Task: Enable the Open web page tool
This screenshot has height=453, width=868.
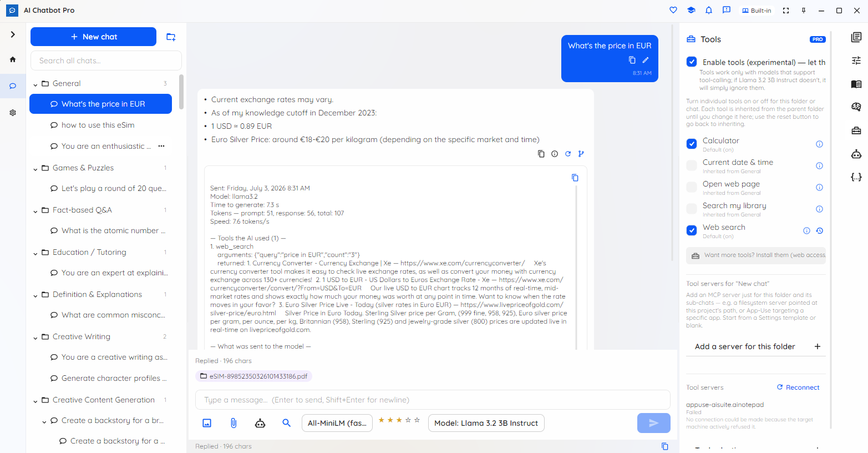Action: 692,187
